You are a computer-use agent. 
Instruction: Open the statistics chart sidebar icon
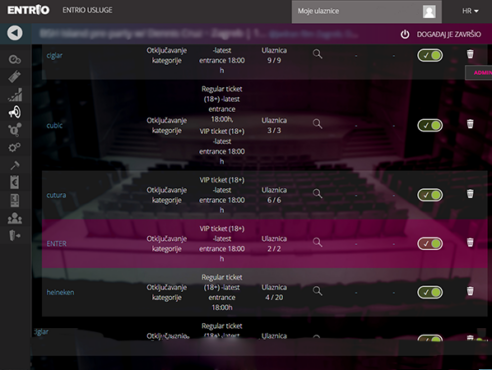15,95
